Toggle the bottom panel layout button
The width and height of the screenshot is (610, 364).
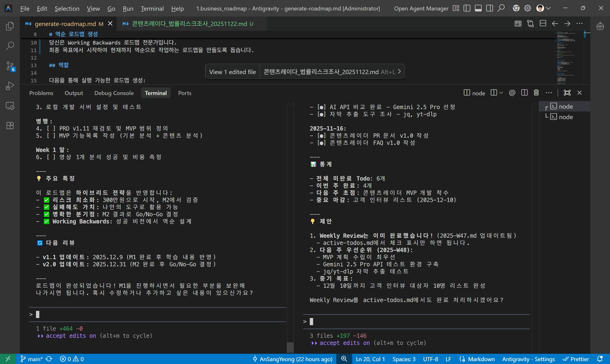coord(478,8)
